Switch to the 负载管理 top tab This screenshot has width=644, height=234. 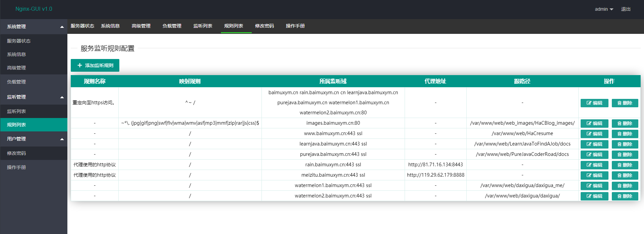(172, 26)
